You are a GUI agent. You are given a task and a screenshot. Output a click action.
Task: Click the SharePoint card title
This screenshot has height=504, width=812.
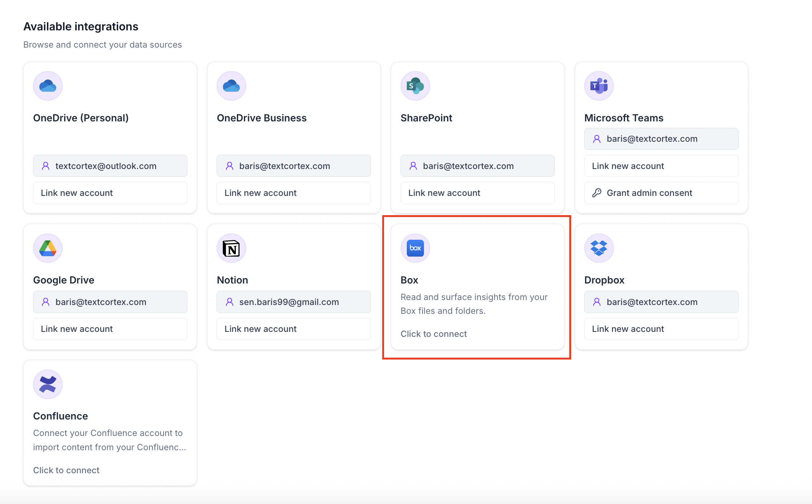426,118
